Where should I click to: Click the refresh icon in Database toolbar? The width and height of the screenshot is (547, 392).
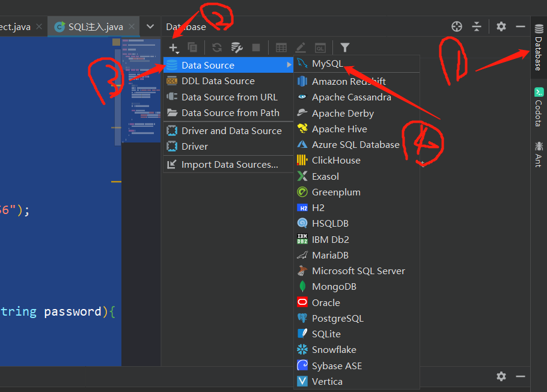[x=217, y=47]
